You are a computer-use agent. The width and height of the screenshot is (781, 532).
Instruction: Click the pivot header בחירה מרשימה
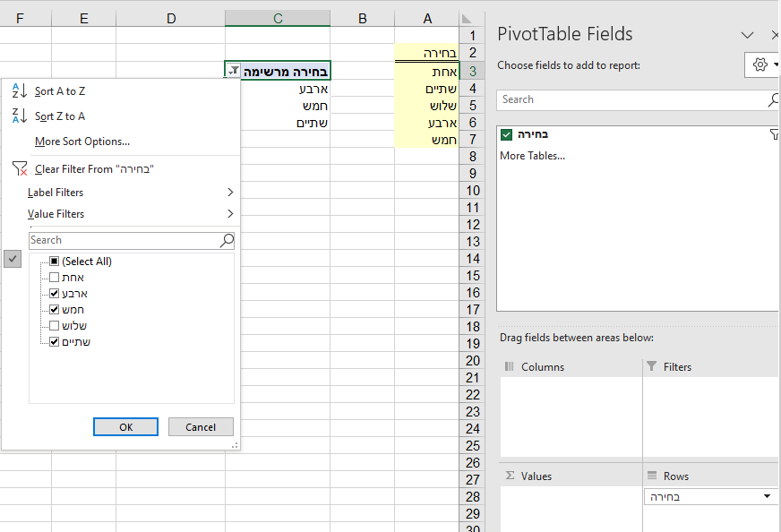(x=286, y=72)
